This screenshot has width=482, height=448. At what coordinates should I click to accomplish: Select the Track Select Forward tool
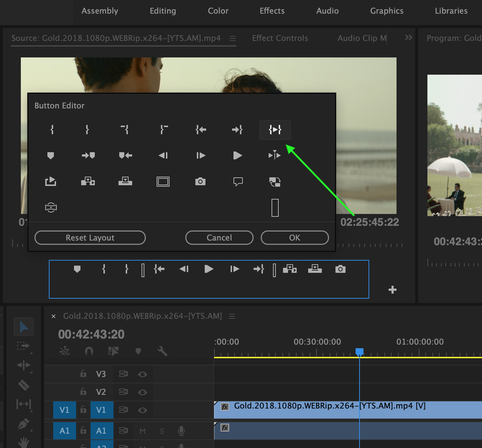24,346
